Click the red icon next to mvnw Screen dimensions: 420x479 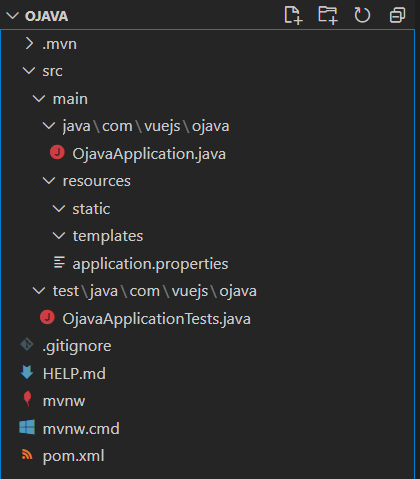(27, 399)
